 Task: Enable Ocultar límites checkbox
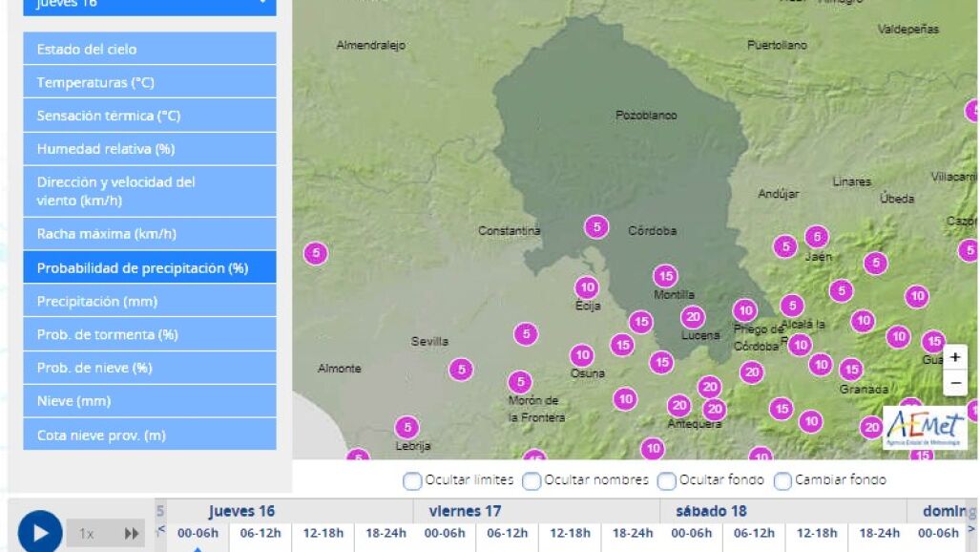click(412, 480)
